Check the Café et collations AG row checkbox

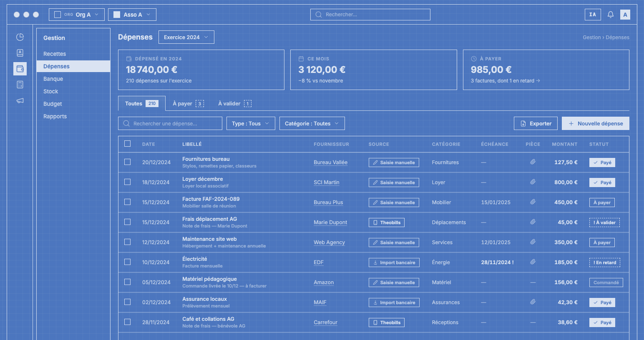[128, 322]
